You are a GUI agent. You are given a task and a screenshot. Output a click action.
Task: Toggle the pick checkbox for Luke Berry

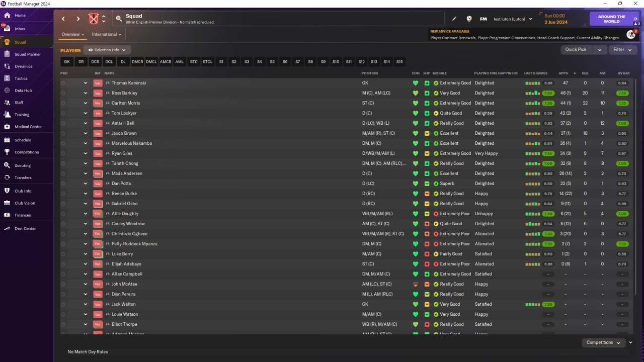pyautogui.click(x=63, y=254)
